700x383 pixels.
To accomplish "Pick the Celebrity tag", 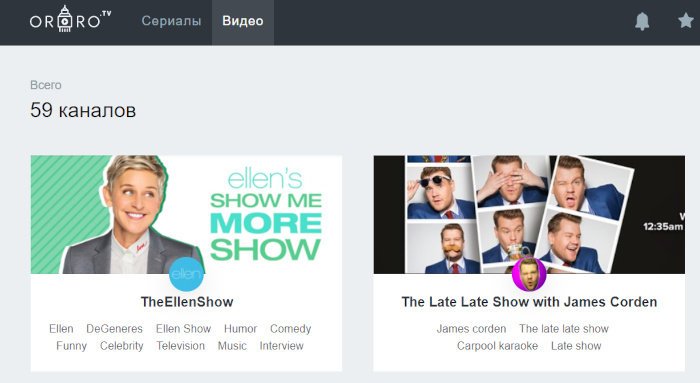I will point(121,346).
